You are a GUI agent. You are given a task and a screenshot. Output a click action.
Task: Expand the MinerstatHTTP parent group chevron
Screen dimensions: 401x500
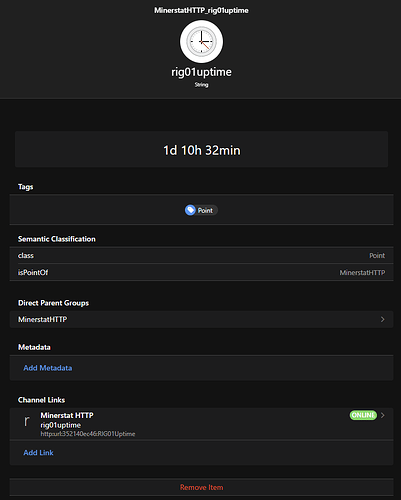[x=382, y=319]
